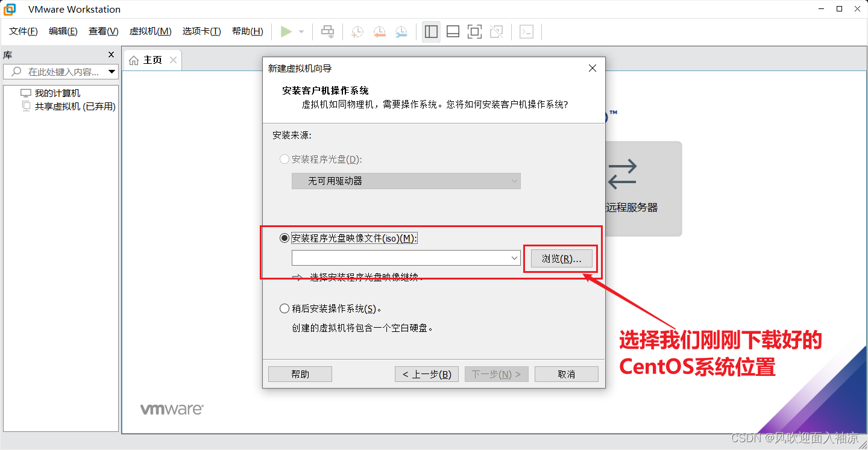Expand the library search filter dropdown arrow
The image size is (868, 450).
[112, 72]
